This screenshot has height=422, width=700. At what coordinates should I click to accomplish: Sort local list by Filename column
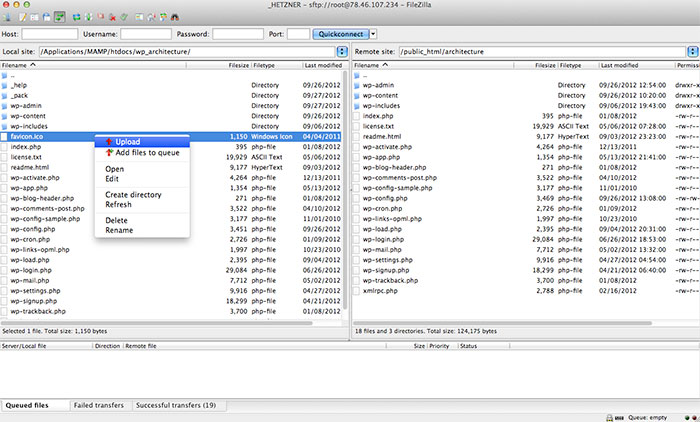click(93, 65)
